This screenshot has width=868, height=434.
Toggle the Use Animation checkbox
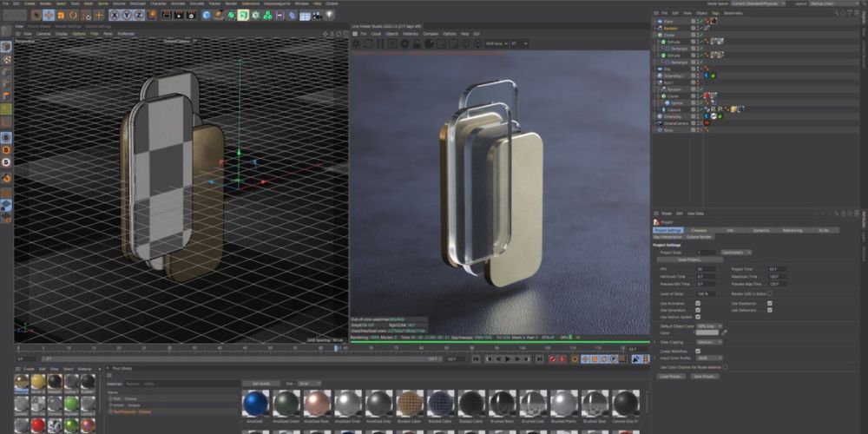tap(698, 304)
